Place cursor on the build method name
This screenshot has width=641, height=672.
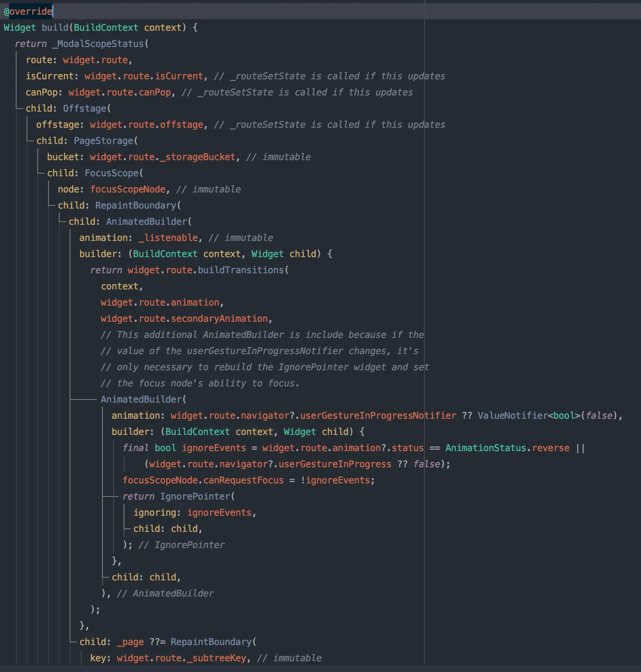pos(55,28)
